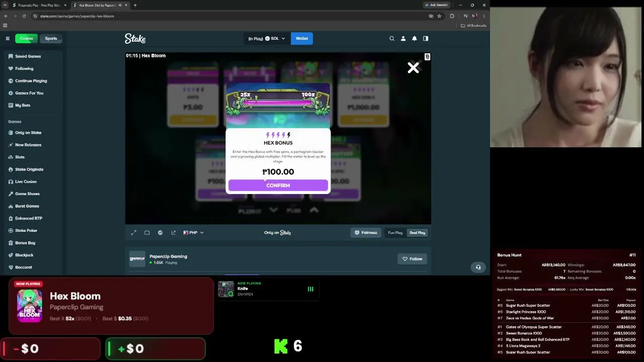Switch to the Casino section

tap(26, 38)
